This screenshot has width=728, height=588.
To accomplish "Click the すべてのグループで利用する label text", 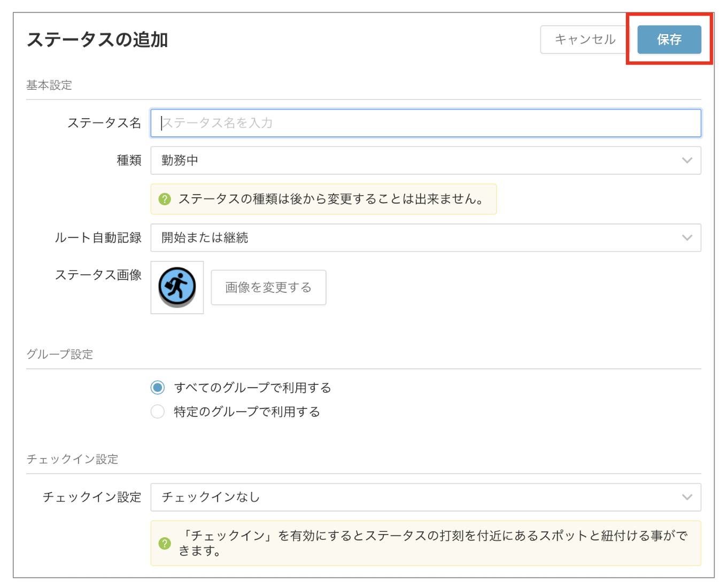I will coord(253,388).
